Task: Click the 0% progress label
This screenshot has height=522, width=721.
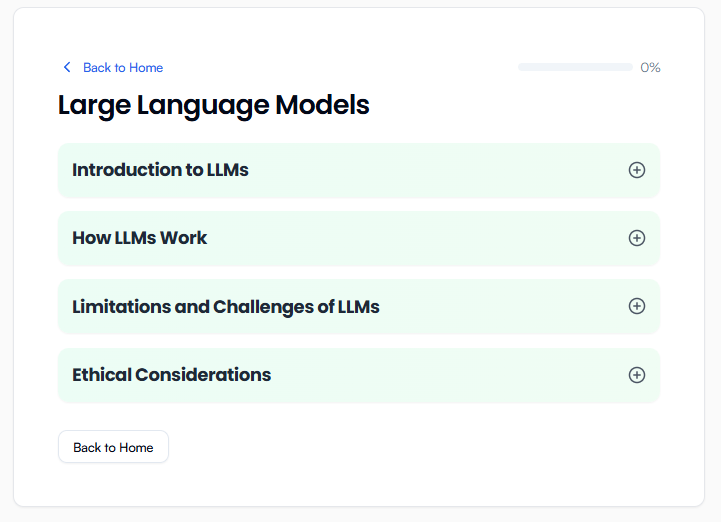Action: (650, 68)
